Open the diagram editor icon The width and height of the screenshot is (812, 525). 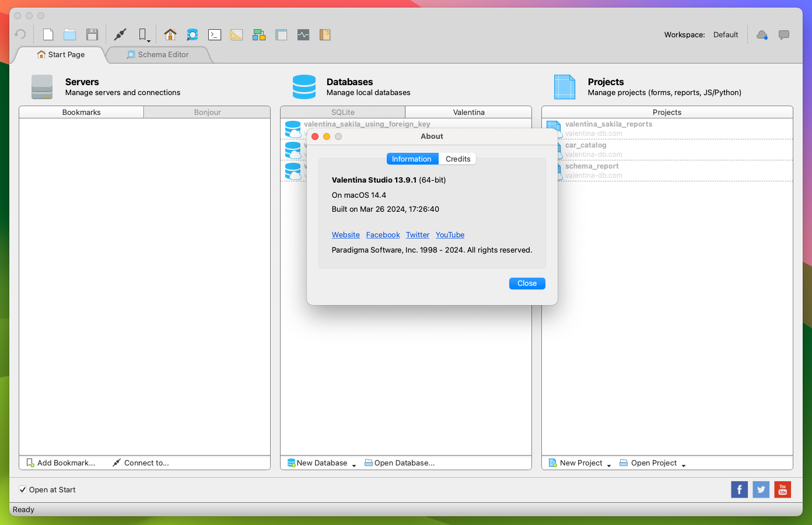coord(259,34)
